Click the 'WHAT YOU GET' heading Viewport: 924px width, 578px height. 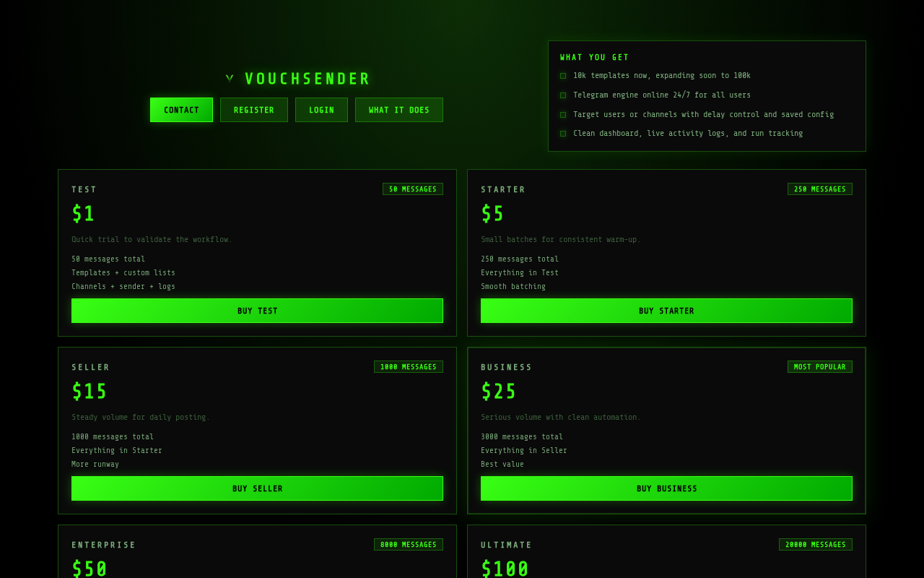(595, 58)
